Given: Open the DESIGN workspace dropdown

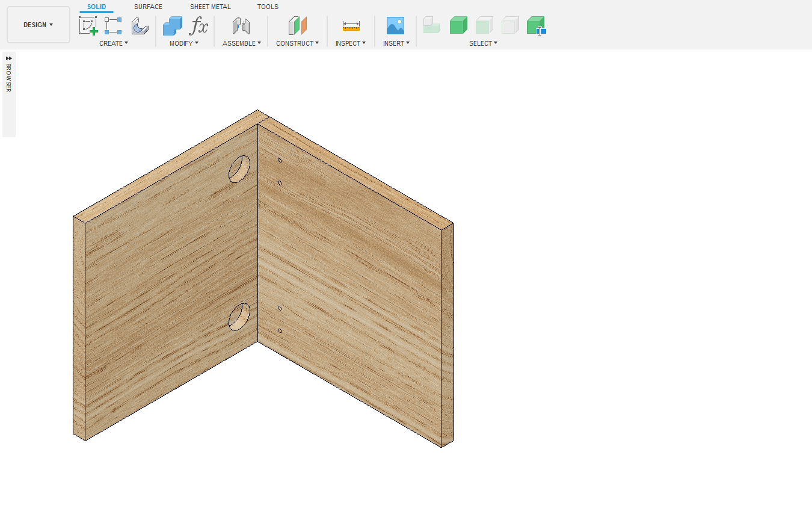Looking at the screenshot, I should pos(38,25).
